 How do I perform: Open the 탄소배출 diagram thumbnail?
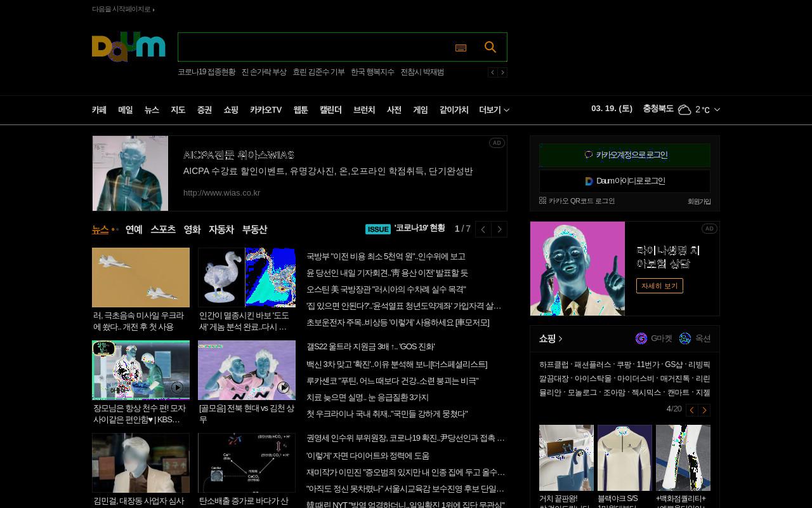click(x=247, y=463)
